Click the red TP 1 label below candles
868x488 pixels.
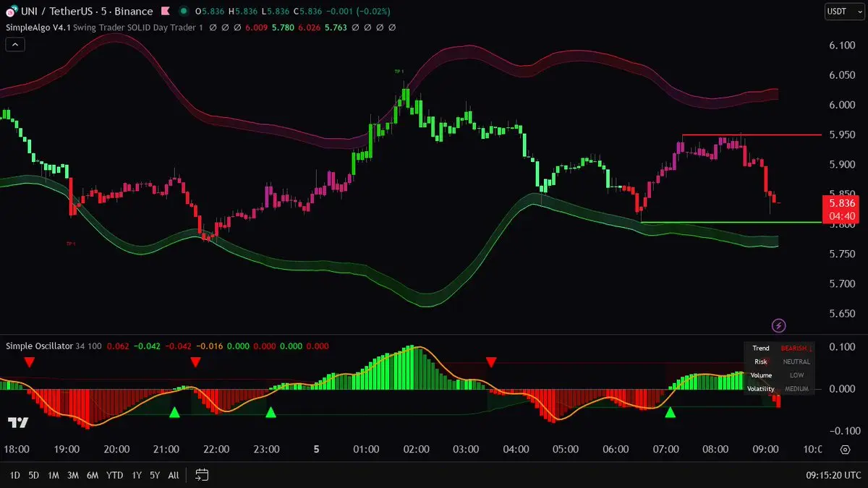pyautogui.click(x=71, y=244)
